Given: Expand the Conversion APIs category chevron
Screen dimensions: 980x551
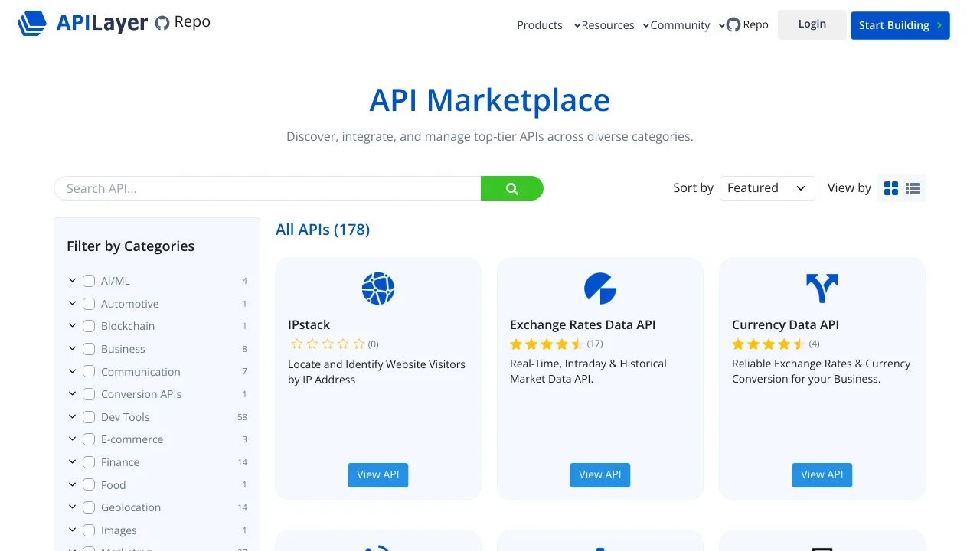Looking at the screenshot, I should coord(72,393).
